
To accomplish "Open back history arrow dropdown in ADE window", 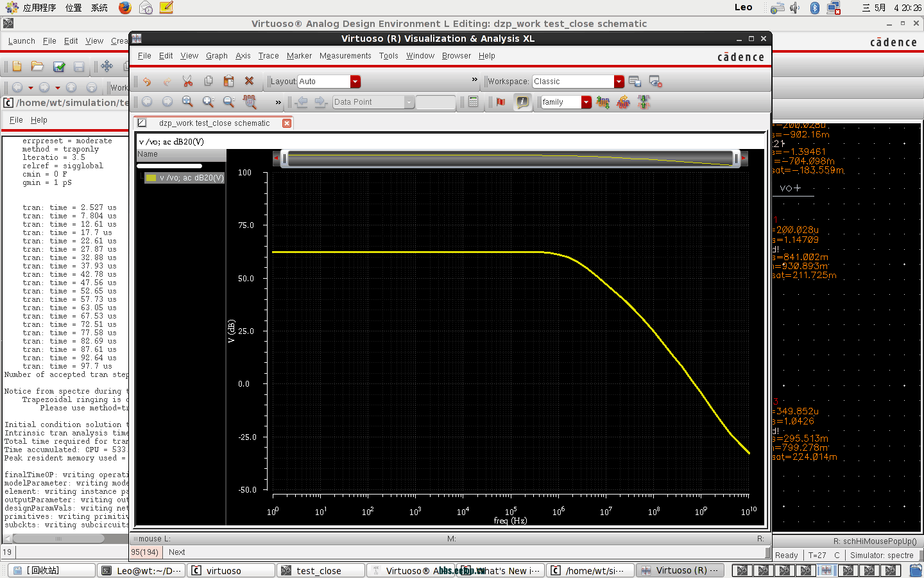I will 30,87.
